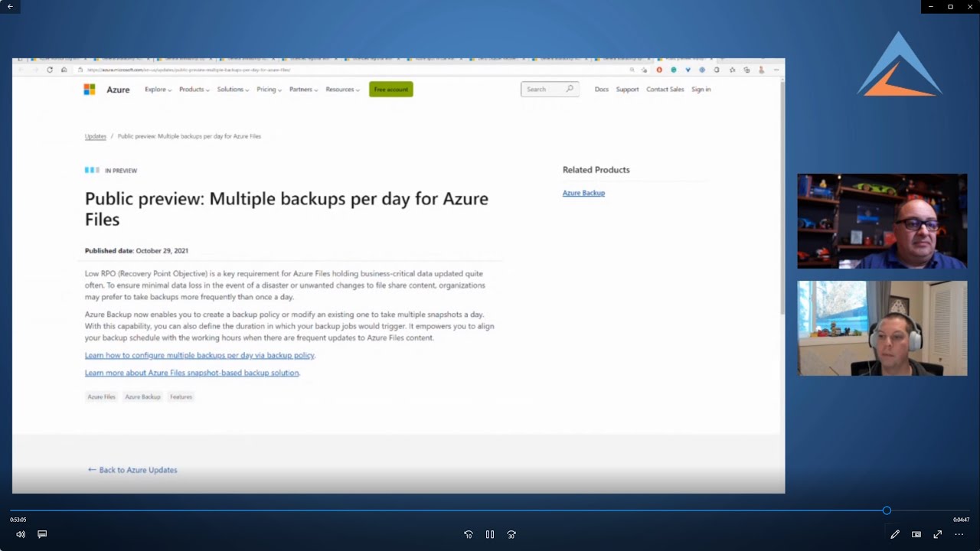Jump to the middle of the video timeline
The image size is (980, 551).
(490, 510)
